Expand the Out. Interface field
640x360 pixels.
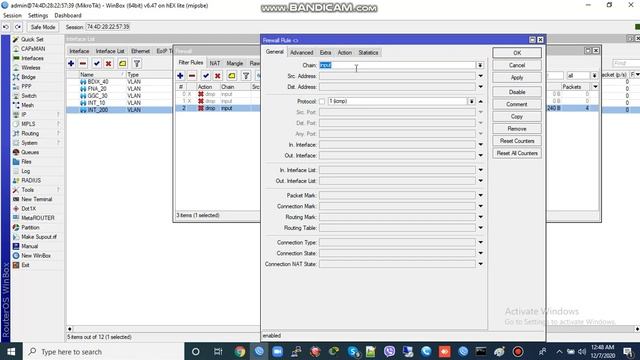(480, 156)
